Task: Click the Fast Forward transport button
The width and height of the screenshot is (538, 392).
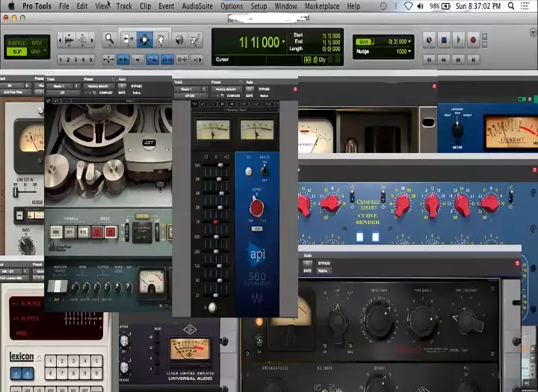Action: click(x=458, y=60)
